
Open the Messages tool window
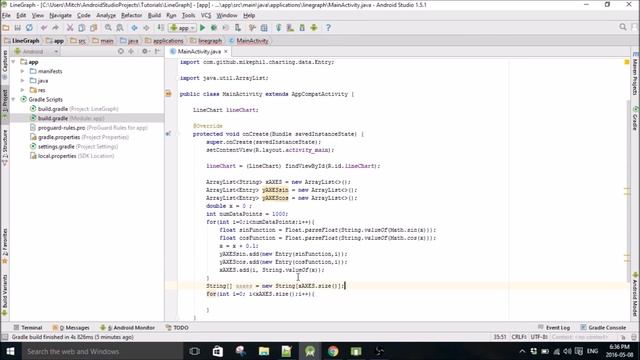point(71,328)
